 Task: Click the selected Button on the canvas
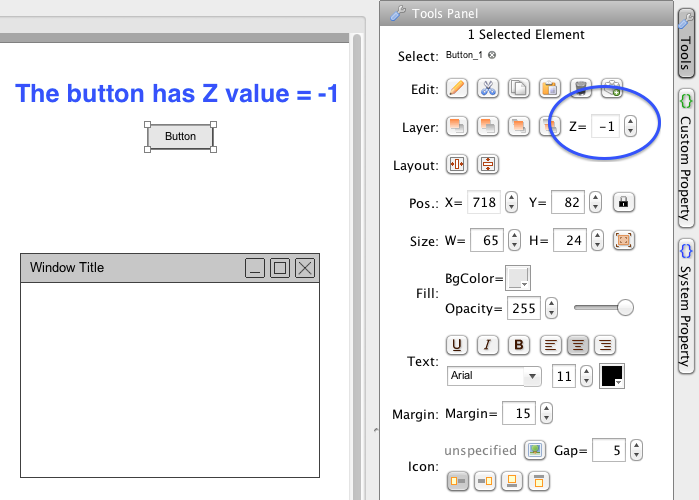180,137
